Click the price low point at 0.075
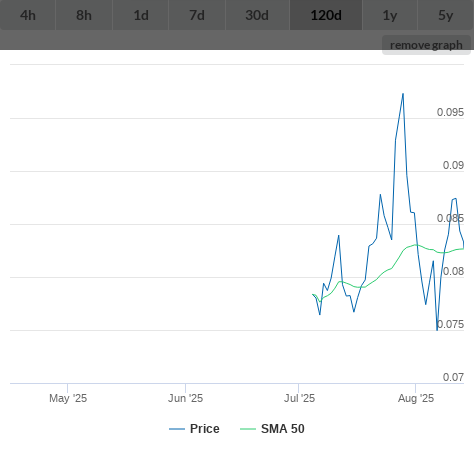Image resolution: width=474 pixels, height=455 pixels. (x=437, y=330)
